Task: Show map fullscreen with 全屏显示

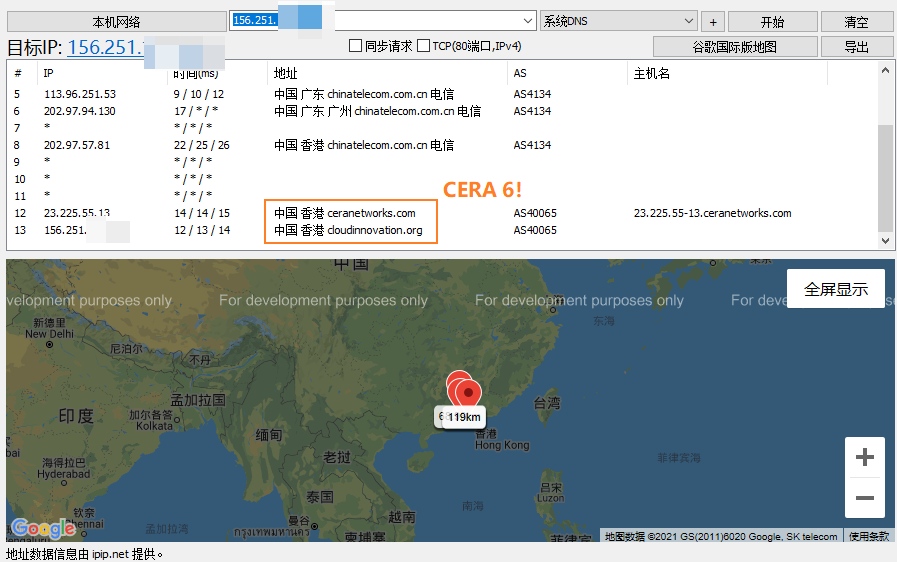Action: click(836, 289)
